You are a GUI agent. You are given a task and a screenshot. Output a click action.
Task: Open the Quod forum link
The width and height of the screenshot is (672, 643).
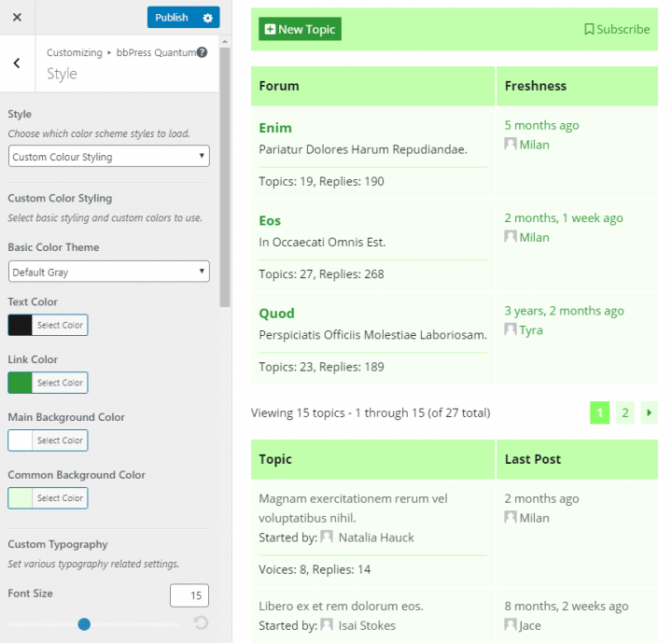click(276, 314)
